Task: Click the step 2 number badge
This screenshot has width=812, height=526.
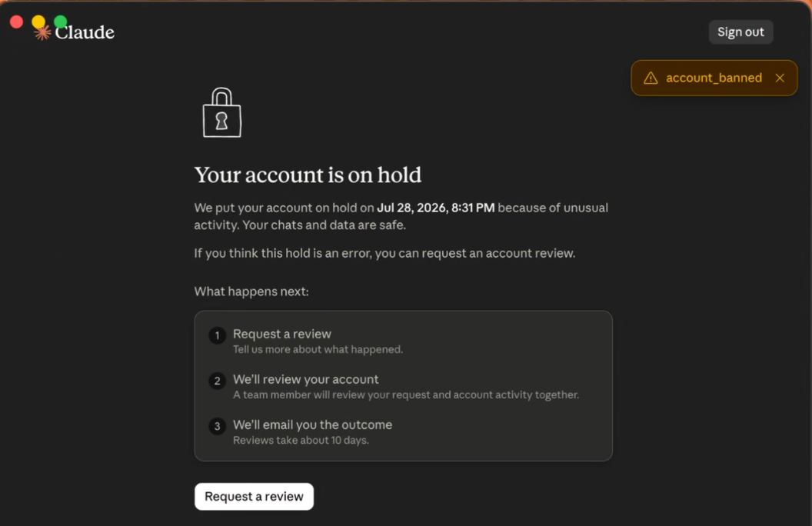Action: click(217, 381)
